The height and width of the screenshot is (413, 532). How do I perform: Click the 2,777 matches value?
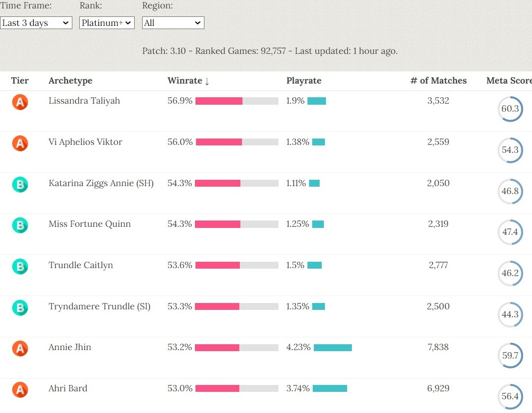click(x=438, y=265)
